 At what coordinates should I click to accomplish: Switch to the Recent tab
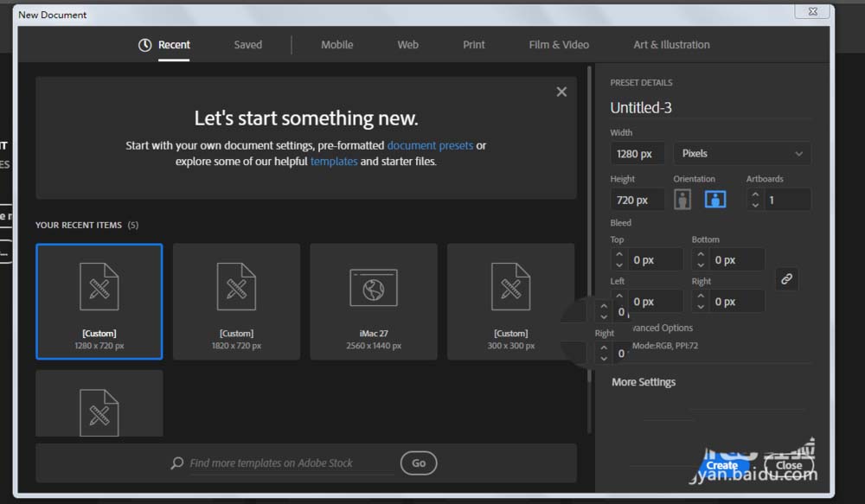tap(174, 45)
